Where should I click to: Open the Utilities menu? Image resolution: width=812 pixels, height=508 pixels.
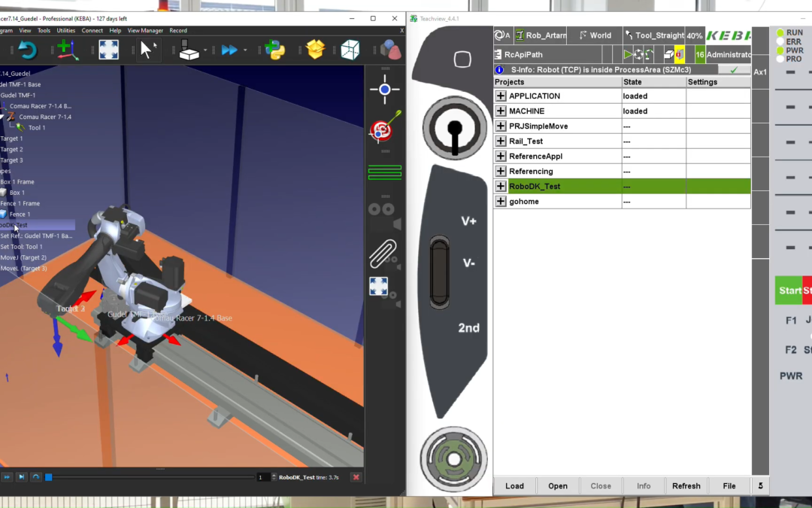point(65,31)
